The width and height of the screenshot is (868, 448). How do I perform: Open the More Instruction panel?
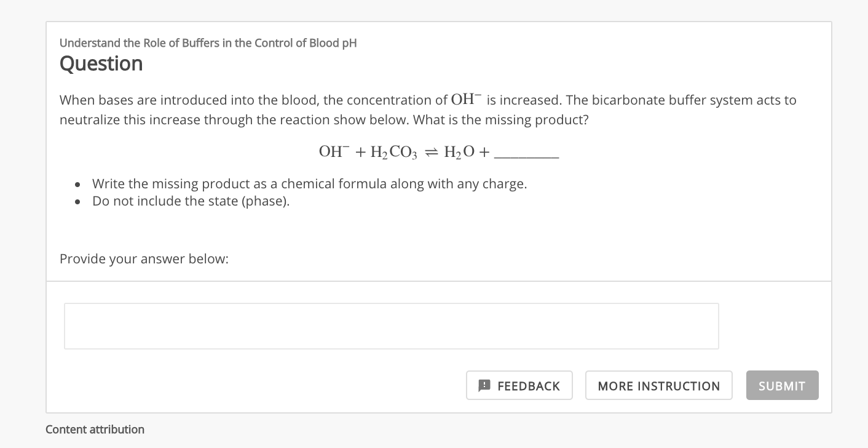658,385
